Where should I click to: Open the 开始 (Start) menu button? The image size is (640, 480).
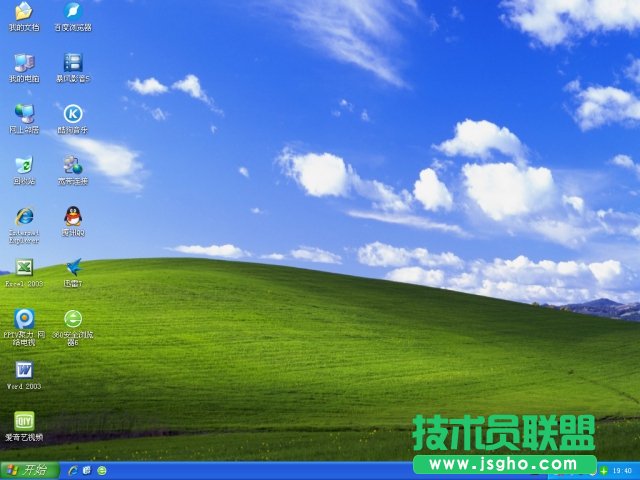pyautogui.click(x=28, y=470)
